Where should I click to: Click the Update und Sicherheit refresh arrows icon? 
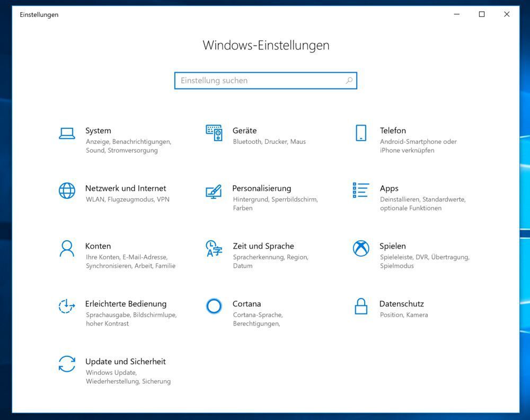click(67, 364)
